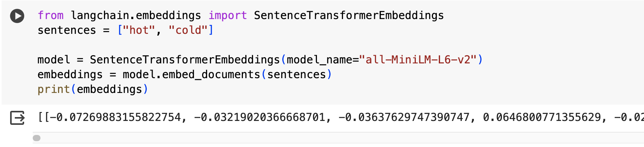The width and height of the screenshot is (644, 147).
Task: Click the horizontal output scrollbar thumb
Action: coord(37,138)
